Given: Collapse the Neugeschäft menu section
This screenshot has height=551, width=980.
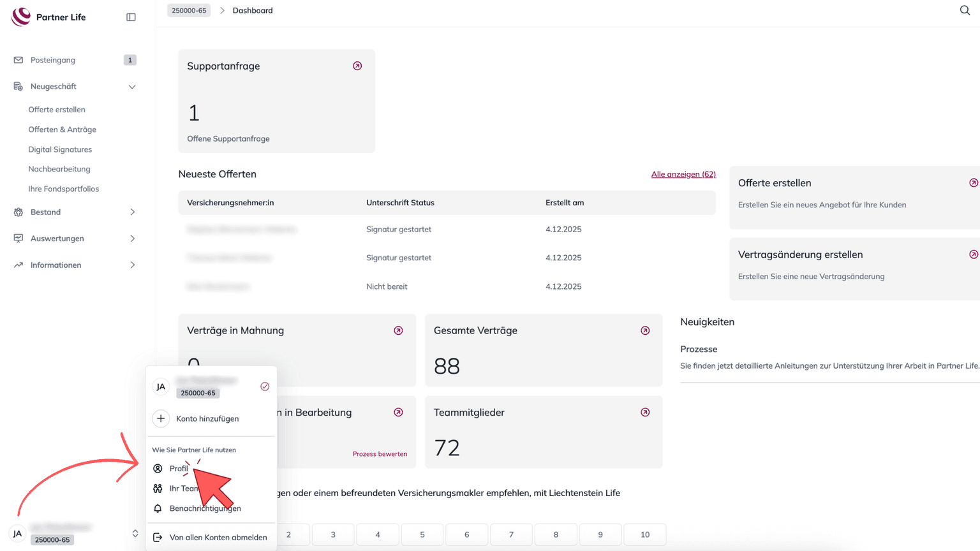Looking at the screenshot, I should (132, 87).
